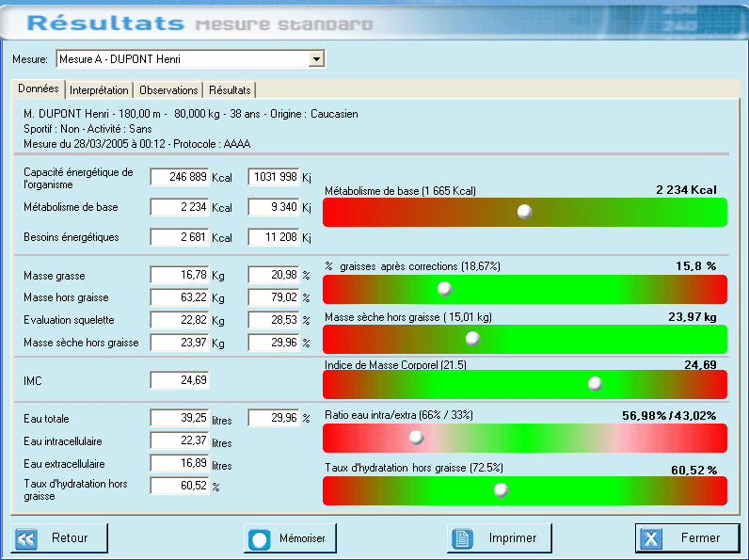Go to the Résultats tab
This screenshot has height=560, width=749.
tap(230, 90)
